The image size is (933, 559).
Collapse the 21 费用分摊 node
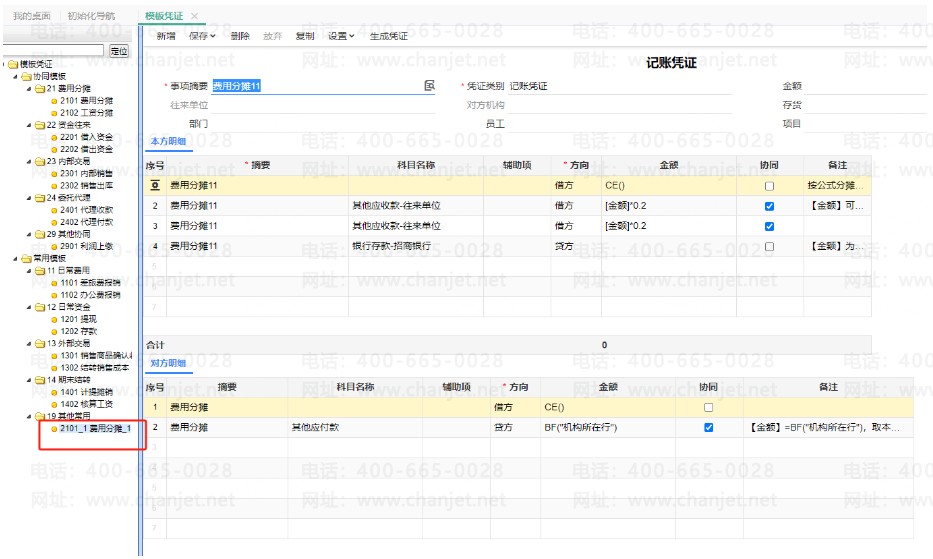pyautogui.click(x=29, y=89)
